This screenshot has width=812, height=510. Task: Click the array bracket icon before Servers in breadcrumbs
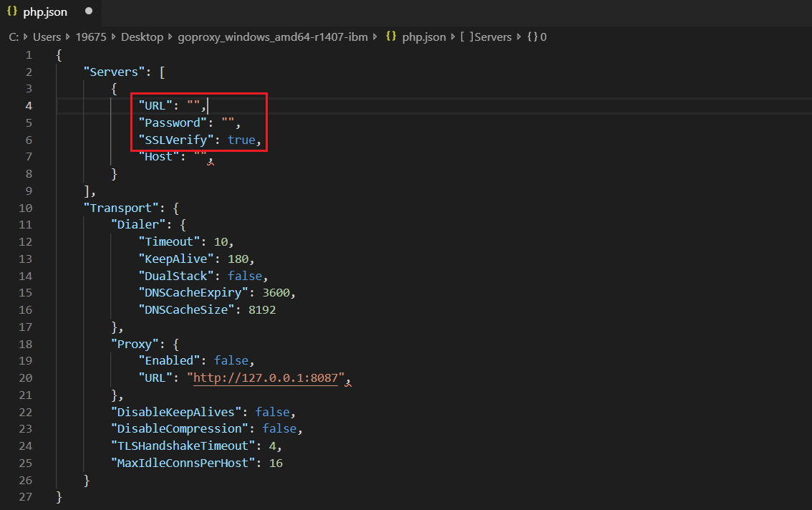click(465, 37)
